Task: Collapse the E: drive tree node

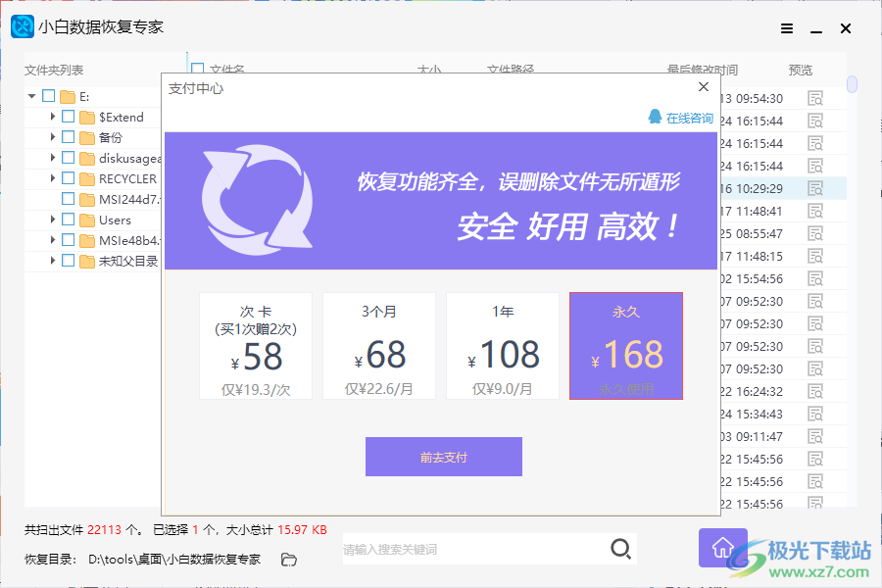Action: pos(32,95)
